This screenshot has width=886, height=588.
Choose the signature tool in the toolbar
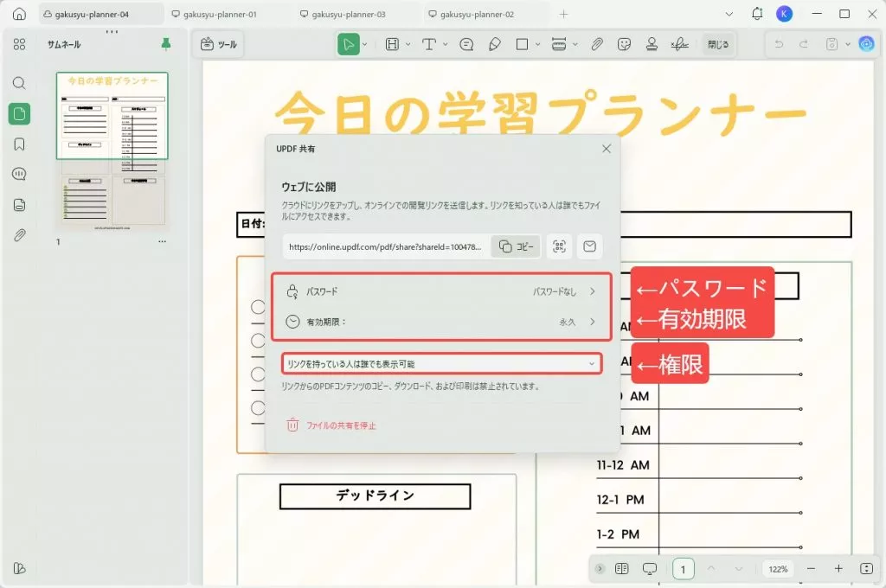point(679,44)
